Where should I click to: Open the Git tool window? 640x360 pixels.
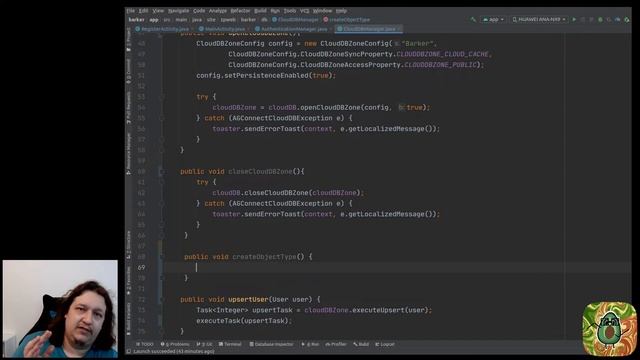204,344
